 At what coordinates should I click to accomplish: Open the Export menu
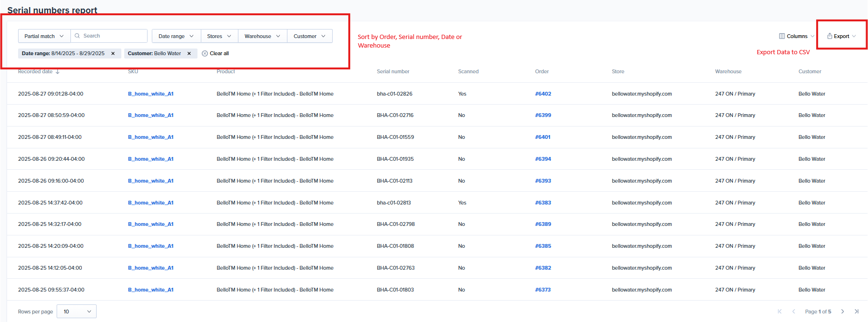point(841,36)
